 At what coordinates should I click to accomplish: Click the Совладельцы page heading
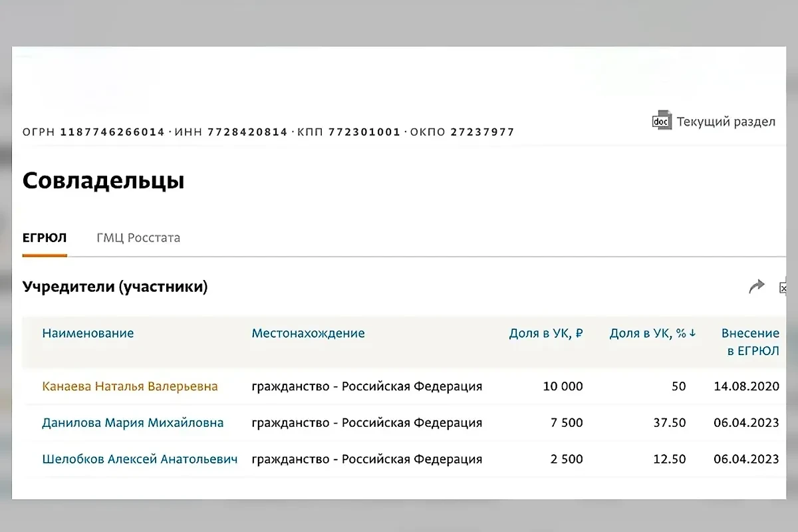[103, 180]
